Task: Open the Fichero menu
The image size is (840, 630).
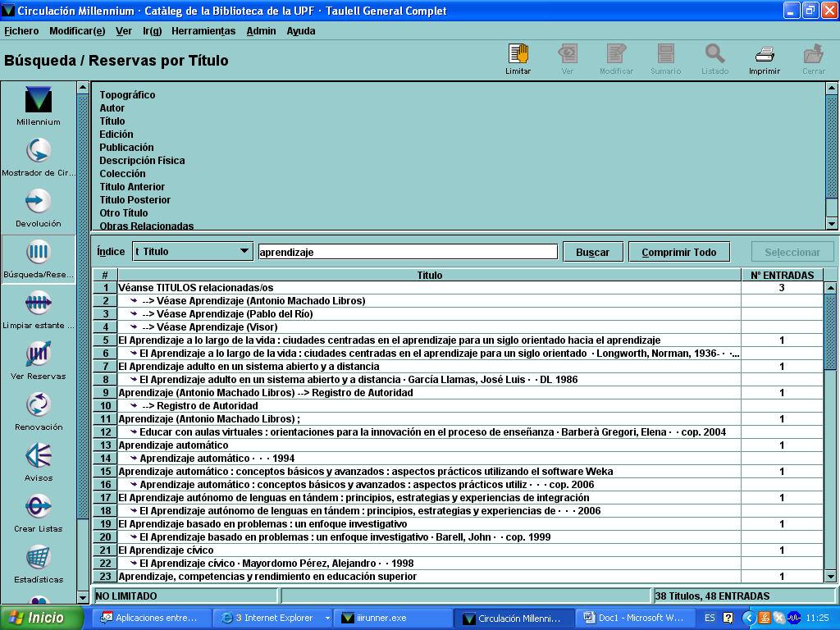Action: coord(21,31)
